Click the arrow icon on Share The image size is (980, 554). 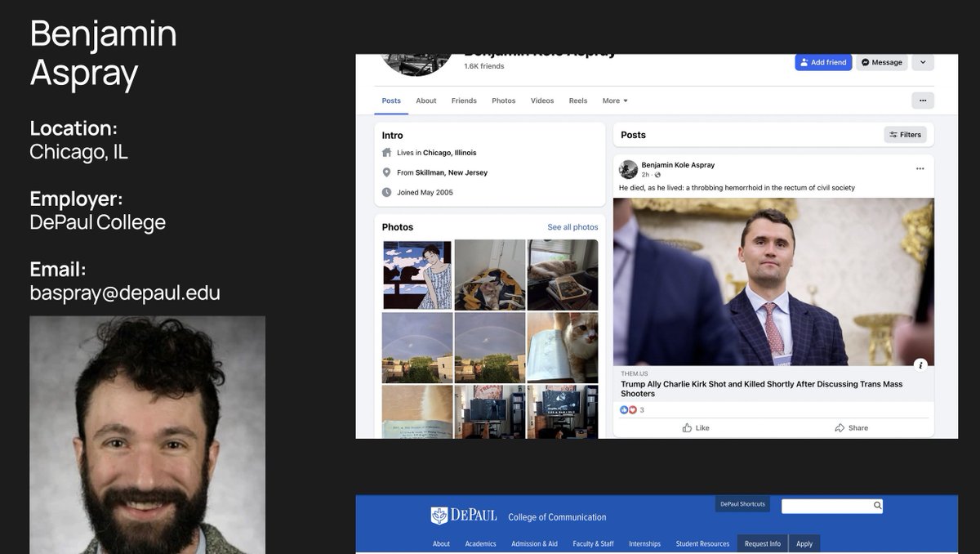(840, 427)
